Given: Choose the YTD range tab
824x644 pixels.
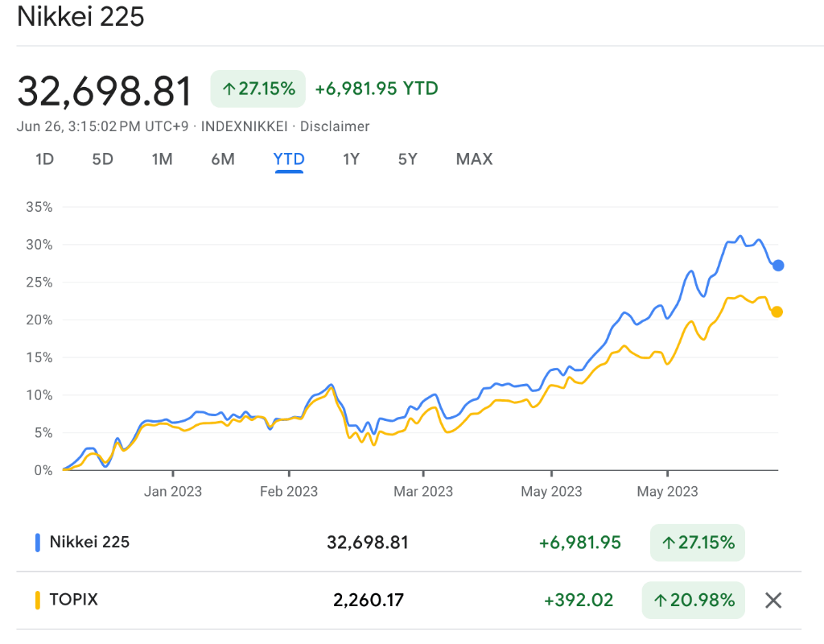Looking at the screenshot, I should [x=289, y=159].
